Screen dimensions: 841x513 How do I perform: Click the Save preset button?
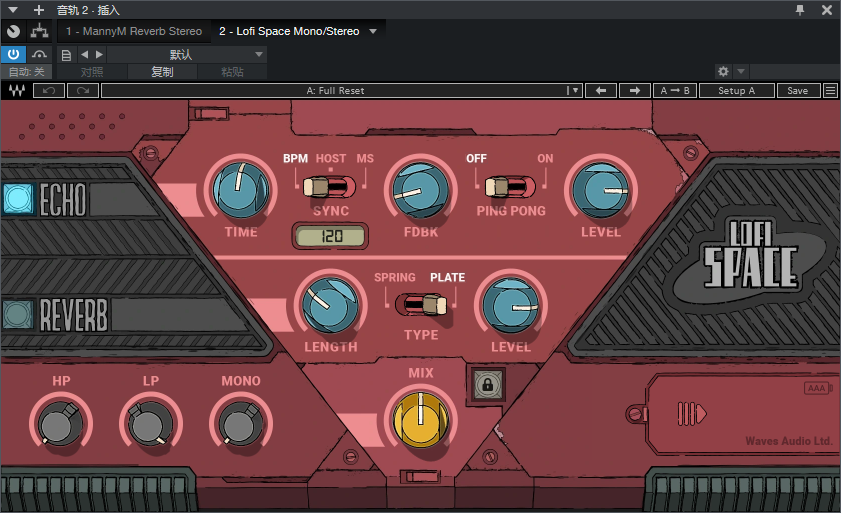798,91
